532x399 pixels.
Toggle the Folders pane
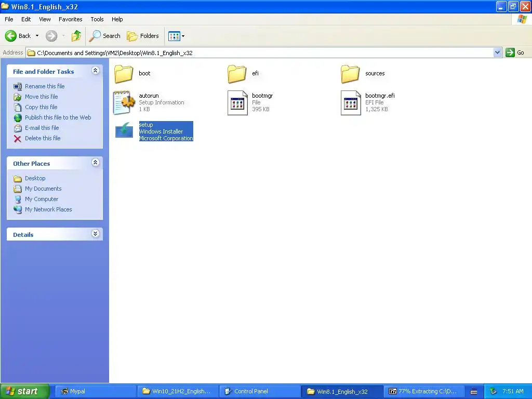pos(143,36)
